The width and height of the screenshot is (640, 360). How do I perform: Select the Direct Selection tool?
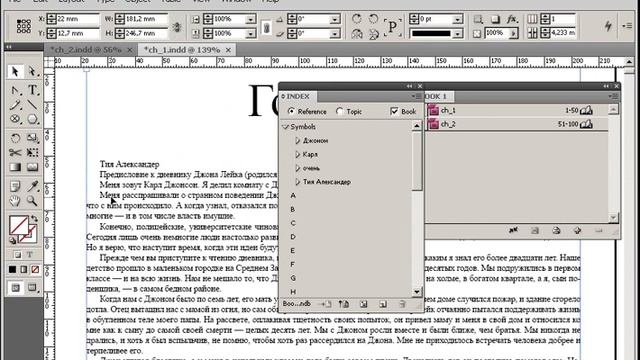click(x=32, y=71)
